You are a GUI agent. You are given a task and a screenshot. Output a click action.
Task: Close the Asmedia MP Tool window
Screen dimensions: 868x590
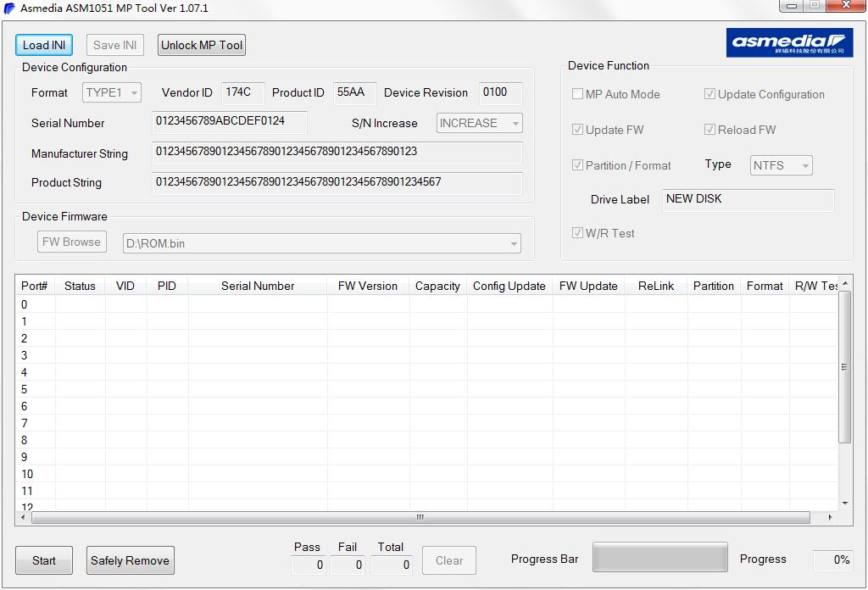(845, 6)
